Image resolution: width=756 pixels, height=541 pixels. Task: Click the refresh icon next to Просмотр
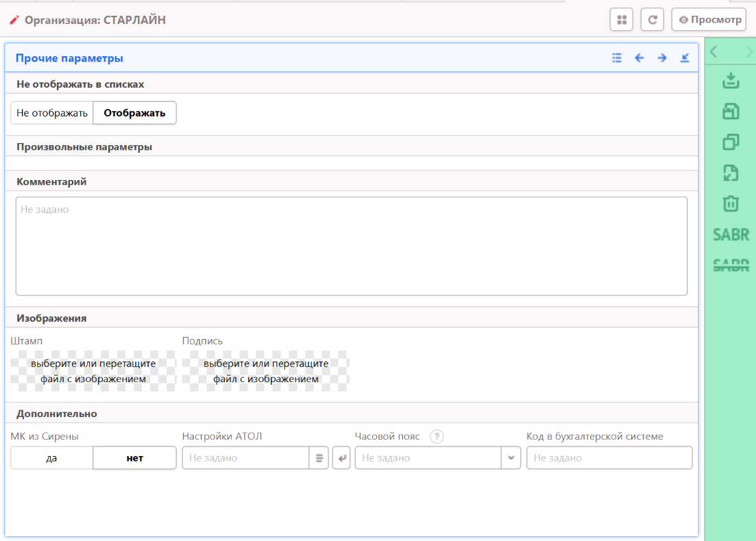653,20
